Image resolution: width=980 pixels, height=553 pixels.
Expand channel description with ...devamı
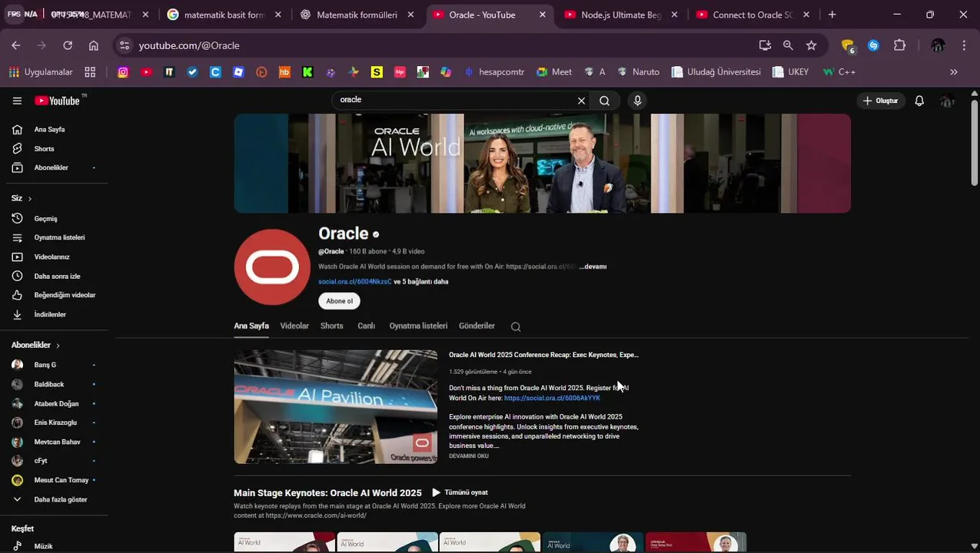click(x=593, y=267)
